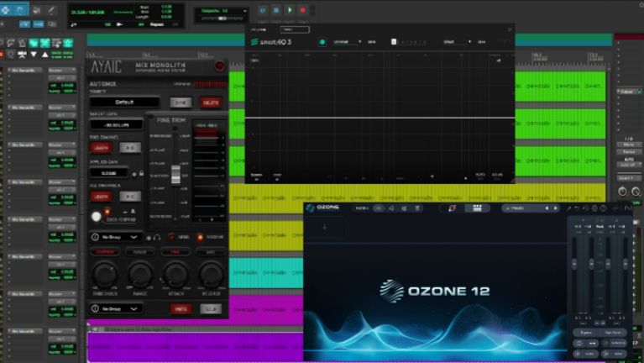644x363 pixels.
Task: Click the grey button next to All Channels LEARN
Action: [x=130, y=197]
